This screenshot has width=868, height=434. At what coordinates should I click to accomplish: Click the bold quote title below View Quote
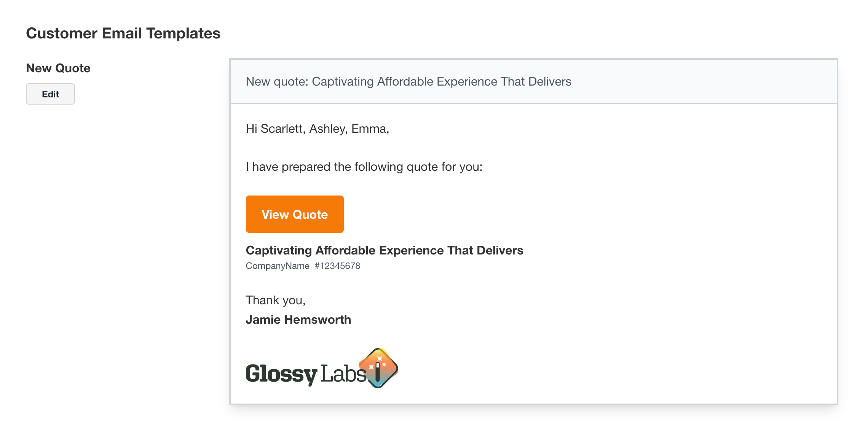385,250
